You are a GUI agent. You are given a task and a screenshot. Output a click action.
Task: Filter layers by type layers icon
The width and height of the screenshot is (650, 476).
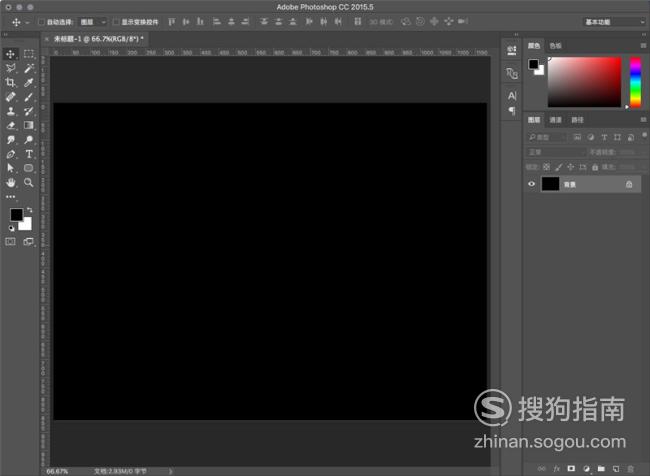604,137
